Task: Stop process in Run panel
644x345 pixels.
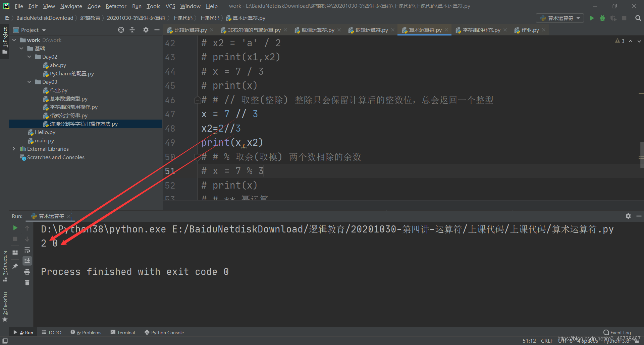Action: point(15,239)
